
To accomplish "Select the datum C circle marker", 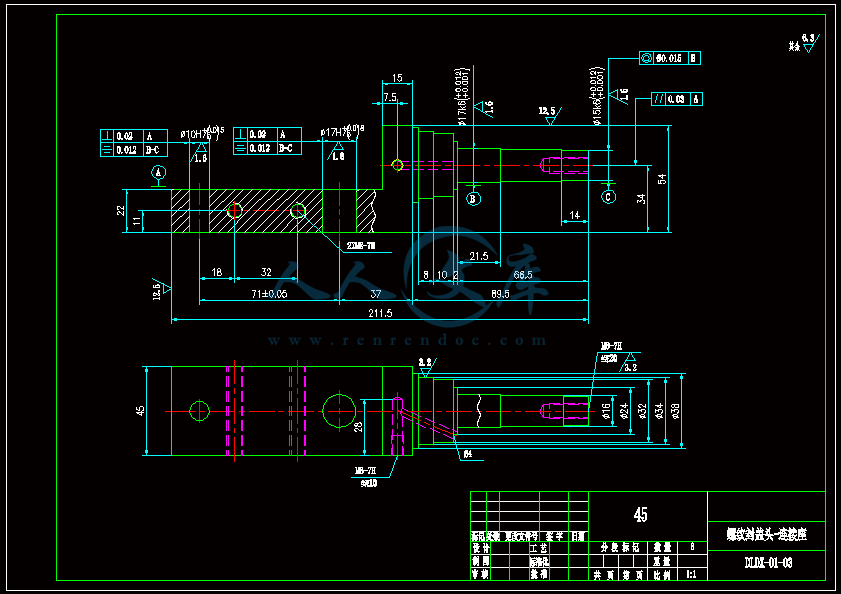I will 608,197.
